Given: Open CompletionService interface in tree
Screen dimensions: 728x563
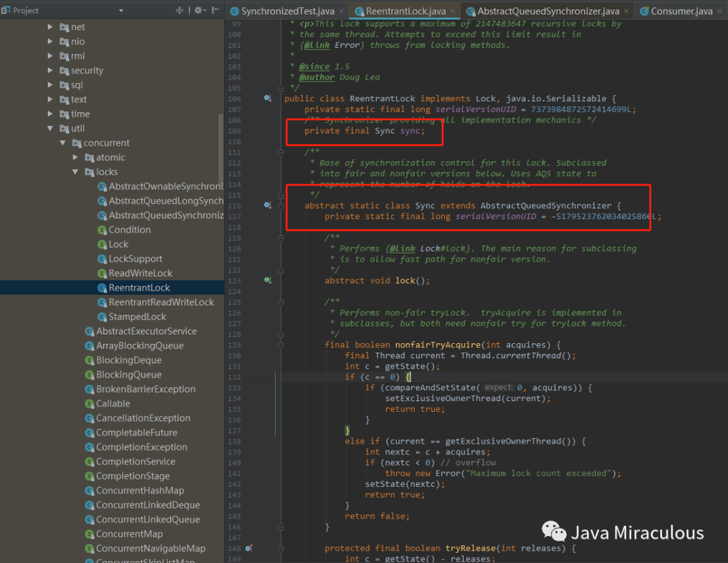Looking at the screenshot, I should pyautogui.click(x=130, y=461).
